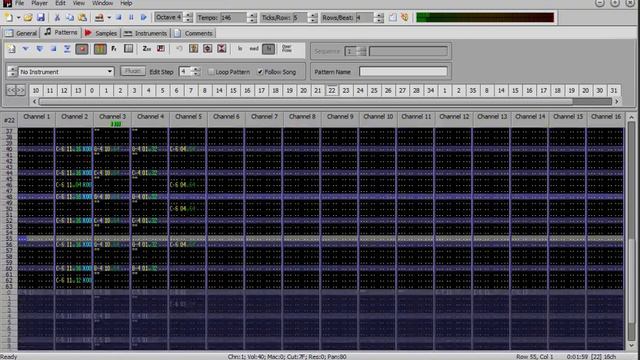Save the current module
The width and height of the screenshot is (640, 360).
coord(40,18)
